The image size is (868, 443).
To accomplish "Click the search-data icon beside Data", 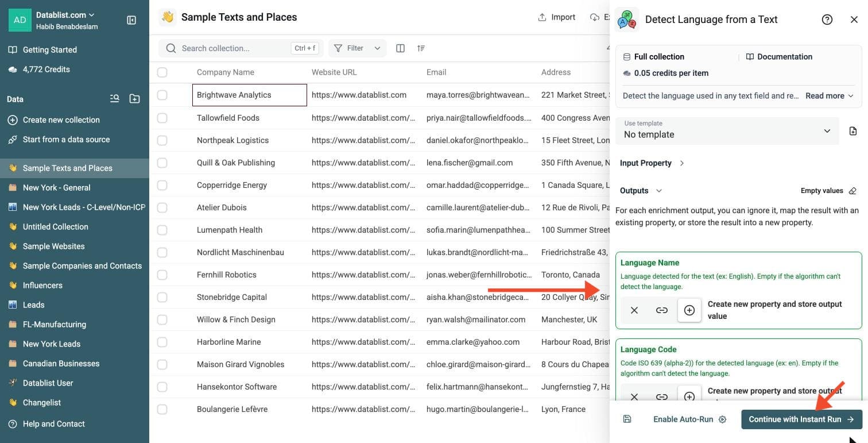I will (x=115, y=99).
